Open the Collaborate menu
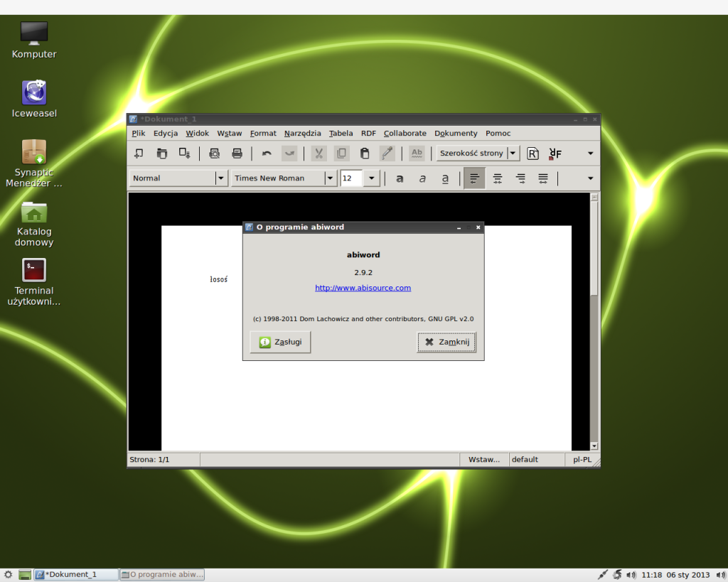 (405, 133)
